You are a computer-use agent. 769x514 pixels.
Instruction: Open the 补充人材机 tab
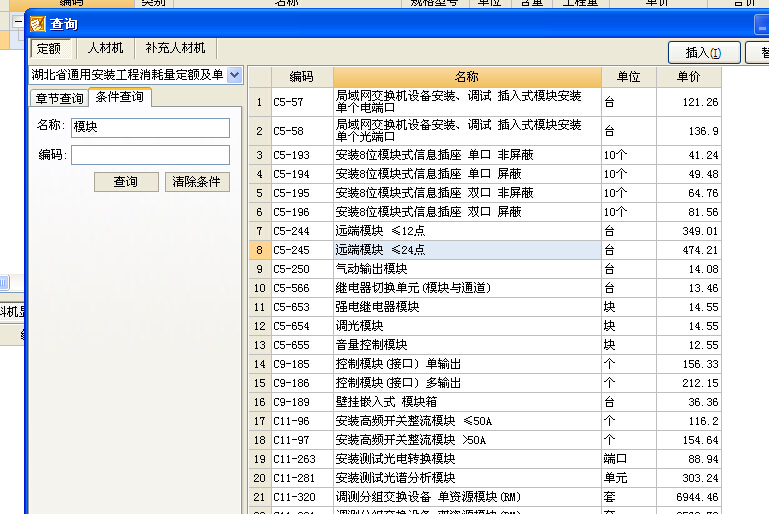(175, 48)
